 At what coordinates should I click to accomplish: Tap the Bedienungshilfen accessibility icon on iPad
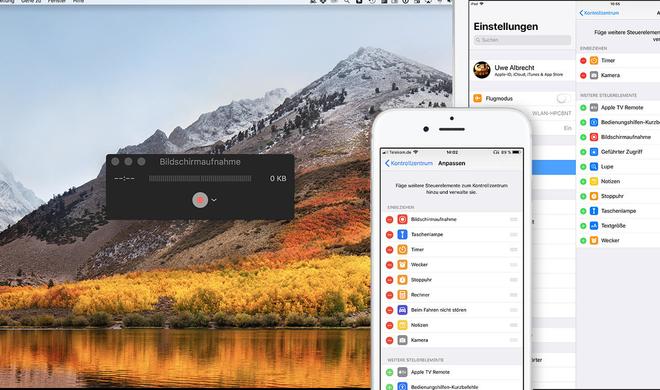click(593, 122)
